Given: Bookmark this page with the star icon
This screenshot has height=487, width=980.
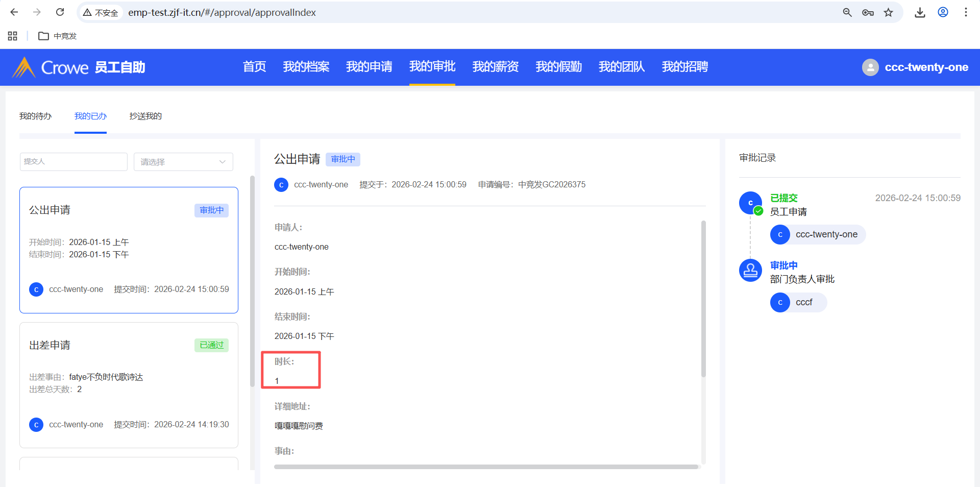Looking at the screenshot, I should pos(889,12).
